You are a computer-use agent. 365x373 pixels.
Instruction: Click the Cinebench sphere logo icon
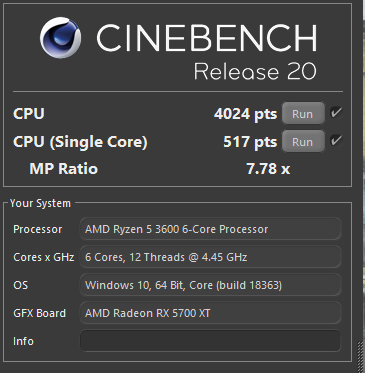click(60, 38)
